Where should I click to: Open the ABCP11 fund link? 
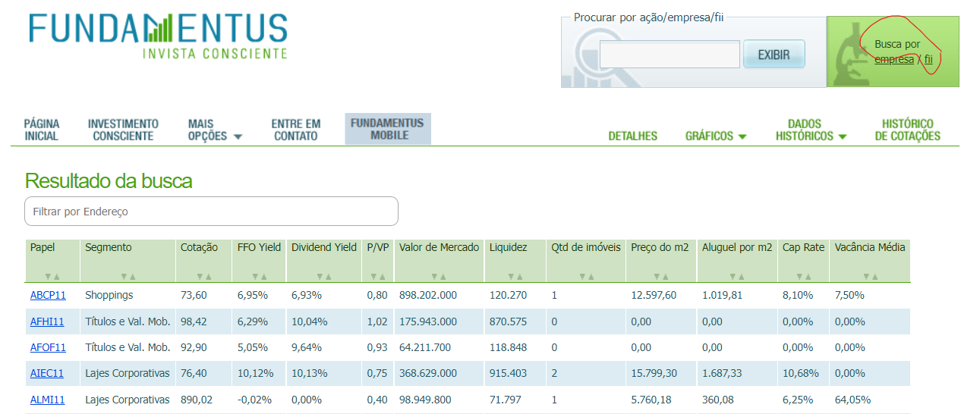point(48,295)
